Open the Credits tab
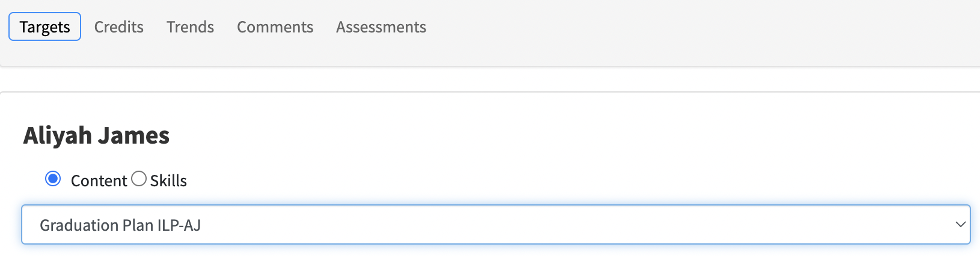 119,27
